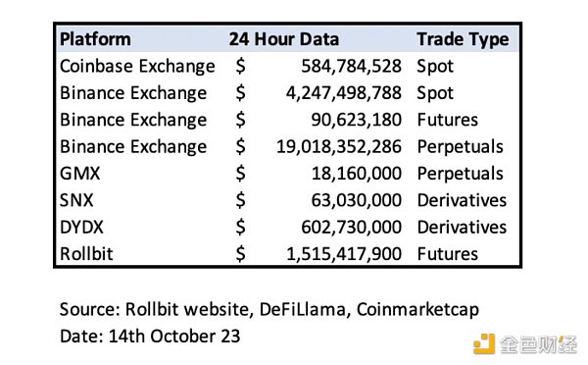The width and height of the screenshot is (588, 365).
Task: Click the 1,515,417,900 Rollbit value
Action: click(x=344, y=254)
